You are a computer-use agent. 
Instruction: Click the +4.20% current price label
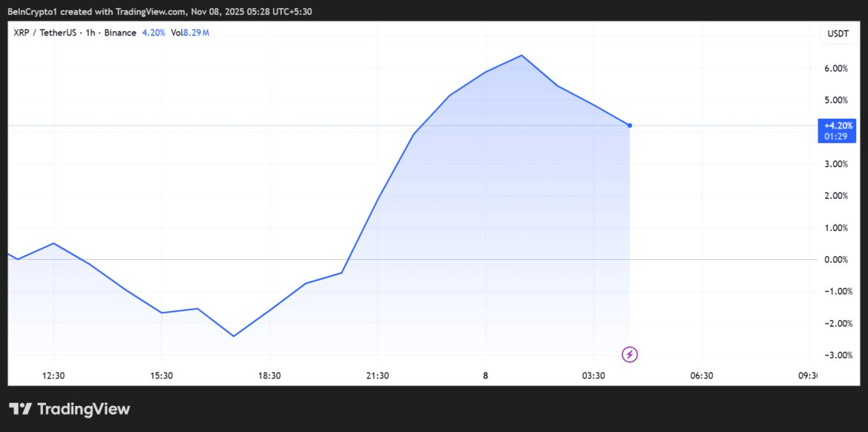coord(838,125)
